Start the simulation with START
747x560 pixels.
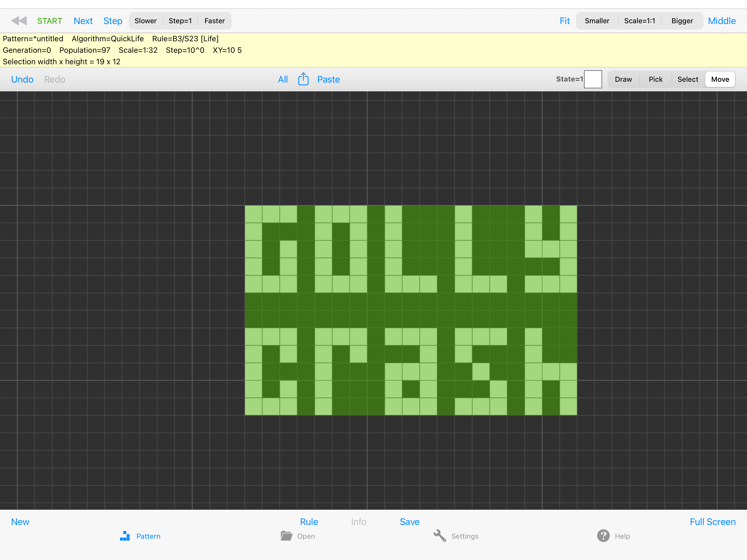pyautogui.click(x=50, y=21)
